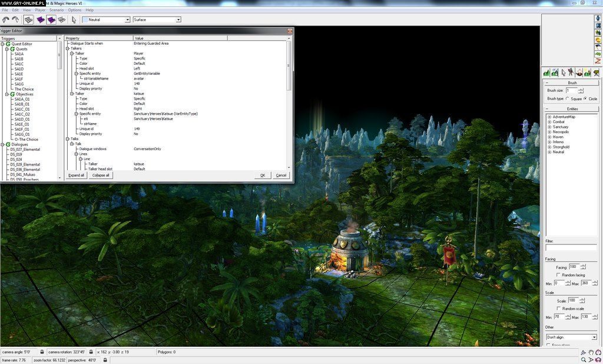Select the sun and hills tool tab
This screenshot has height=364, width=603.
(587, 72)
